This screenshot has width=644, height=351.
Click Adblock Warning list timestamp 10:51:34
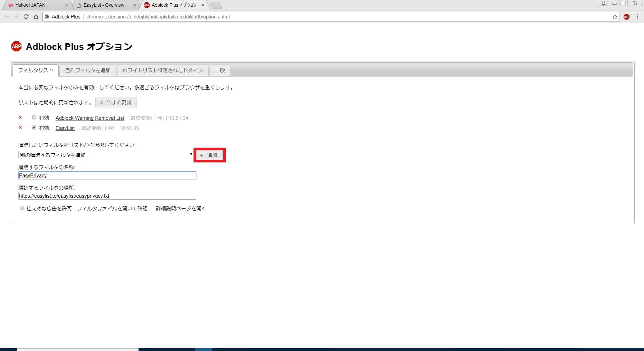159,118
